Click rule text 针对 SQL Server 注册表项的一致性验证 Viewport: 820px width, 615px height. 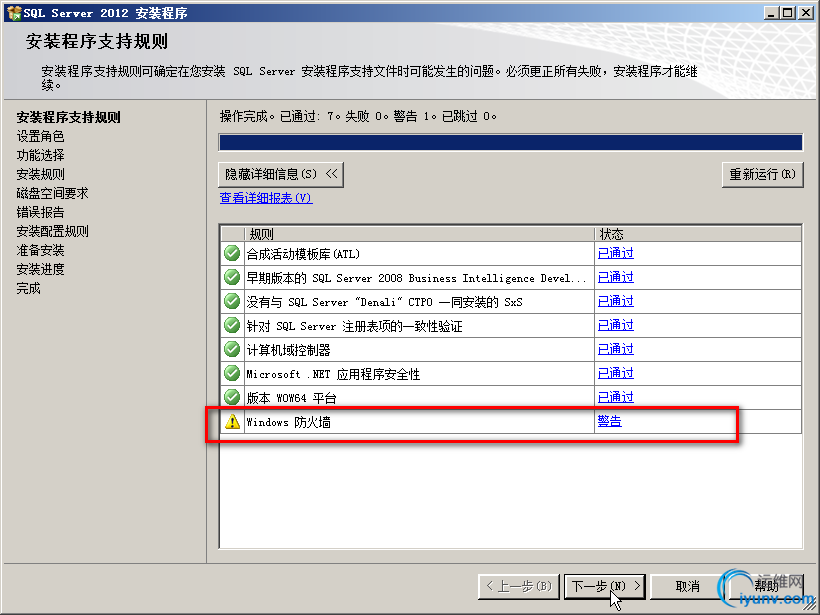(355, 326)
